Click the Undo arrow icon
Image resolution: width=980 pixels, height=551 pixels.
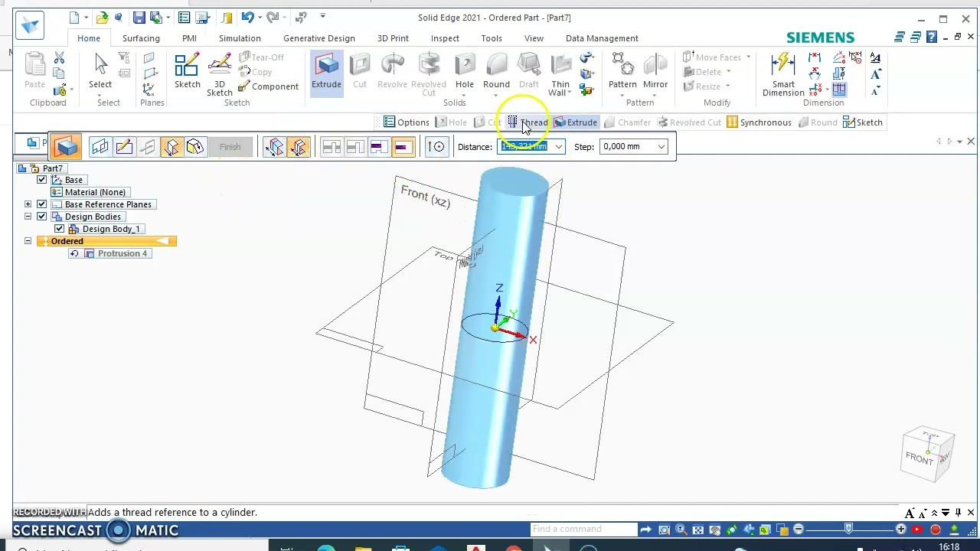click(x=247, y=18)
